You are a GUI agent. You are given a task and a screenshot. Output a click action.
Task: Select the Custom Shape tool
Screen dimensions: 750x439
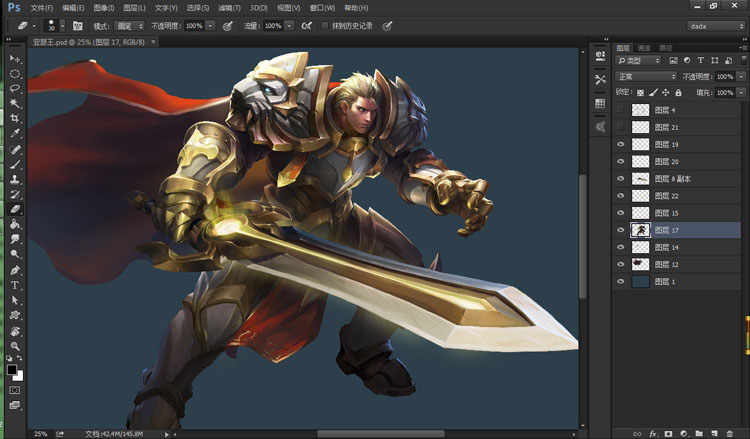pyautogui.click(x=15, y=315)
